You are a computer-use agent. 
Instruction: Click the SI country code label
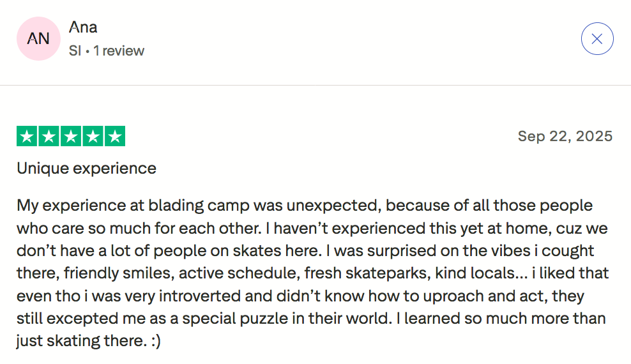tap(75, 51)
